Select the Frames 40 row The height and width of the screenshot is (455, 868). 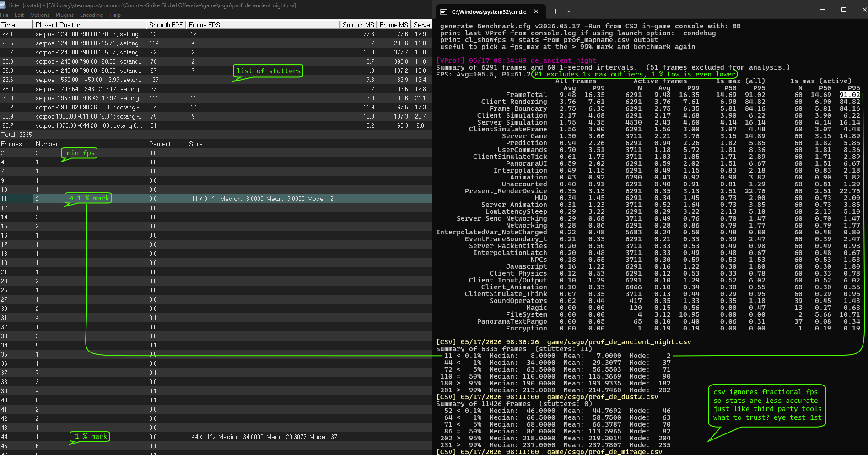coord(216,400)
